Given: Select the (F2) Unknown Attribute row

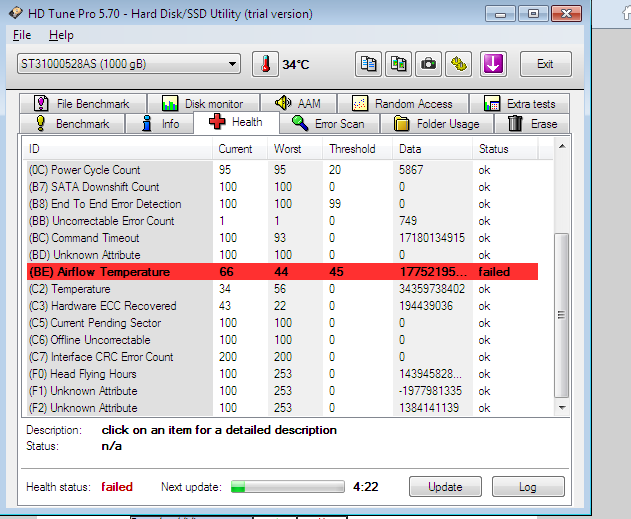Looking at the screenshot, I should point(283,408).
